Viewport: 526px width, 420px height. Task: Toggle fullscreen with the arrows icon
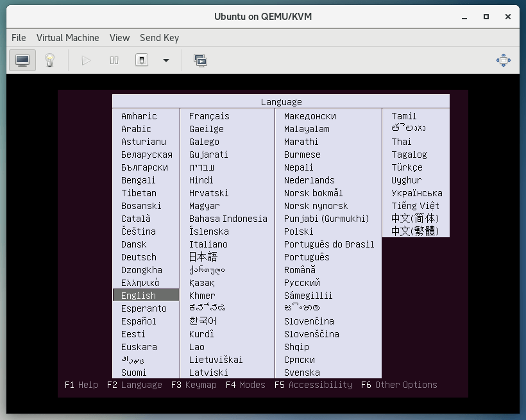click(504, 60)
